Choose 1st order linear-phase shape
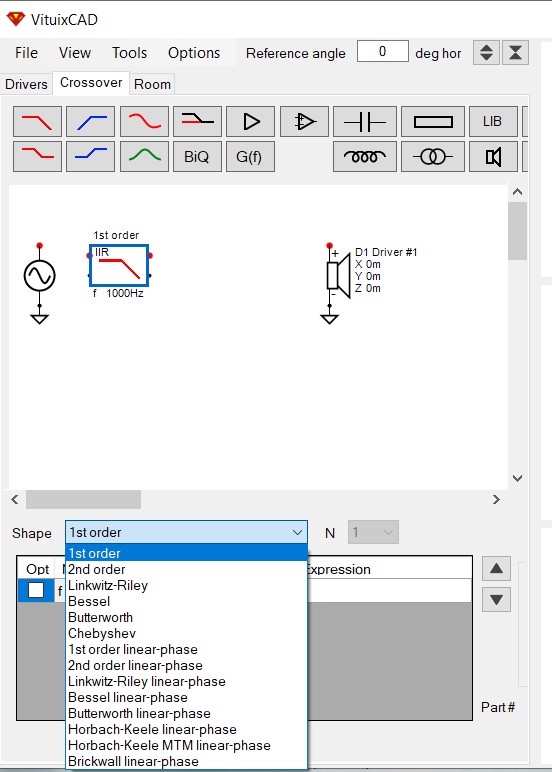 point(187,649)
